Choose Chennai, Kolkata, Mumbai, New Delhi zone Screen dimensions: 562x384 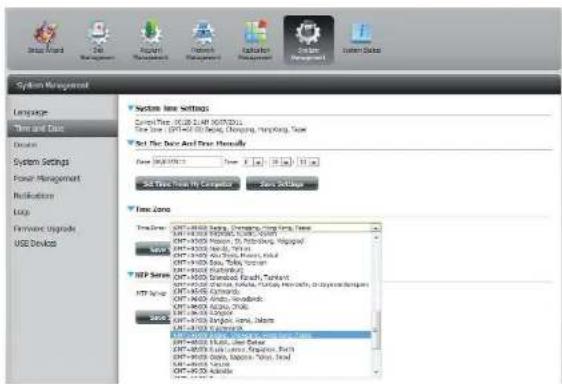click(x=271, y=284)
